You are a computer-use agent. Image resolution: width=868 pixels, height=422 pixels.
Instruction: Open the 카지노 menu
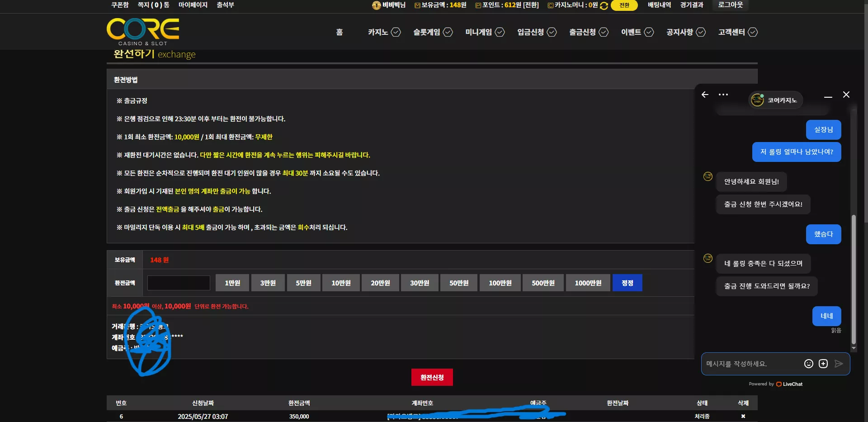pos(378,32)
